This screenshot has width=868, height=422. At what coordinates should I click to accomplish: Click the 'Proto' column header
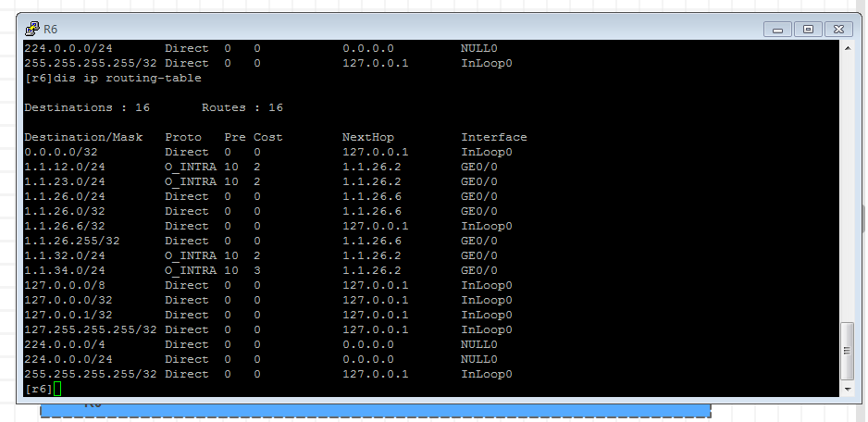pos(183,137)
